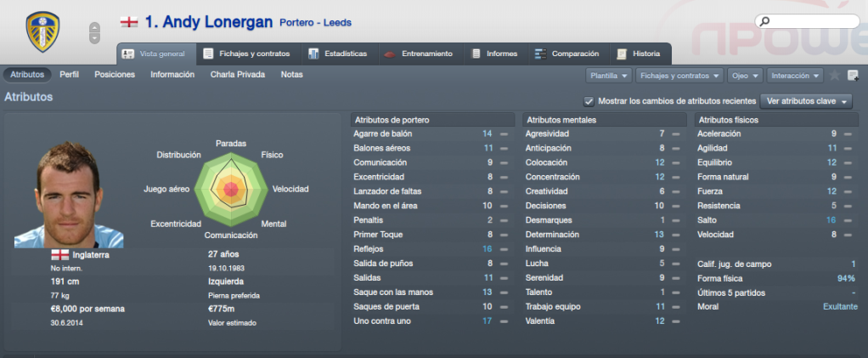Image resolution: width=868 pixels, height=358 pixels.
Task: Click the magnifying glass search icon
Action: click(x=764, y=21)
